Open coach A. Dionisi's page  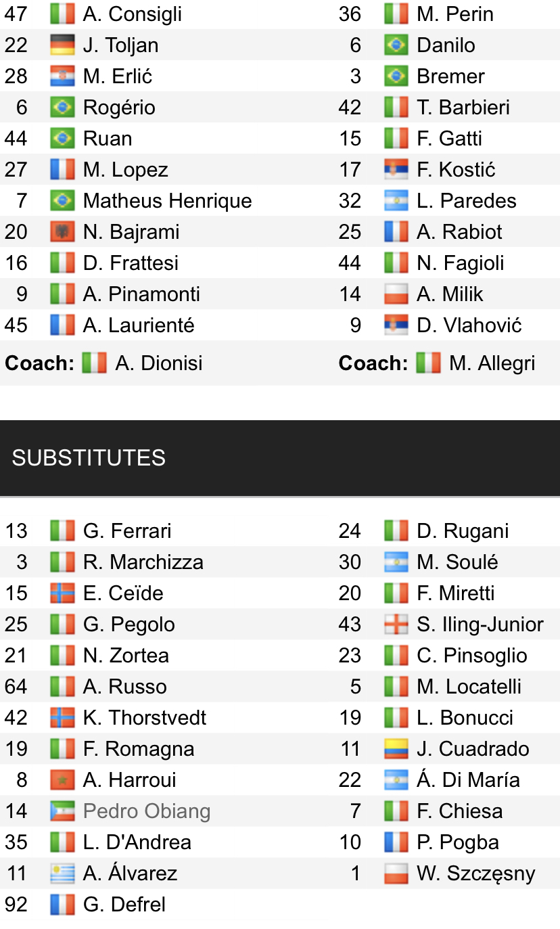click(x=159, y=363)
